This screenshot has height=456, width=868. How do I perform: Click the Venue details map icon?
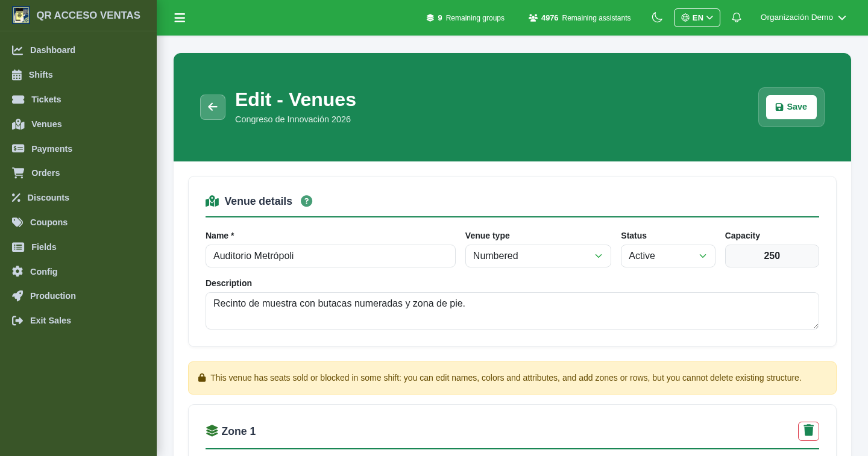pyautogui.click(x=212, y=201)
